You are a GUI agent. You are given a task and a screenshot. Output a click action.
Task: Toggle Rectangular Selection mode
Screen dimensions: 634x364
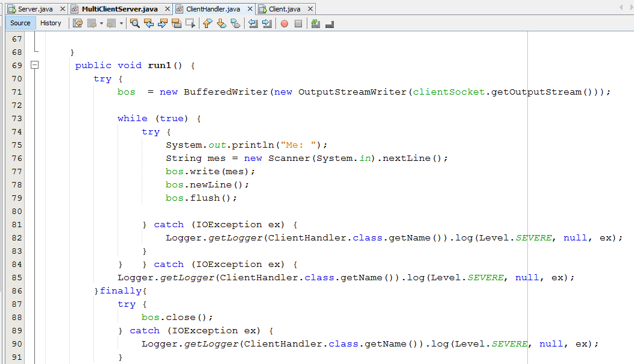tap(190, 24)
